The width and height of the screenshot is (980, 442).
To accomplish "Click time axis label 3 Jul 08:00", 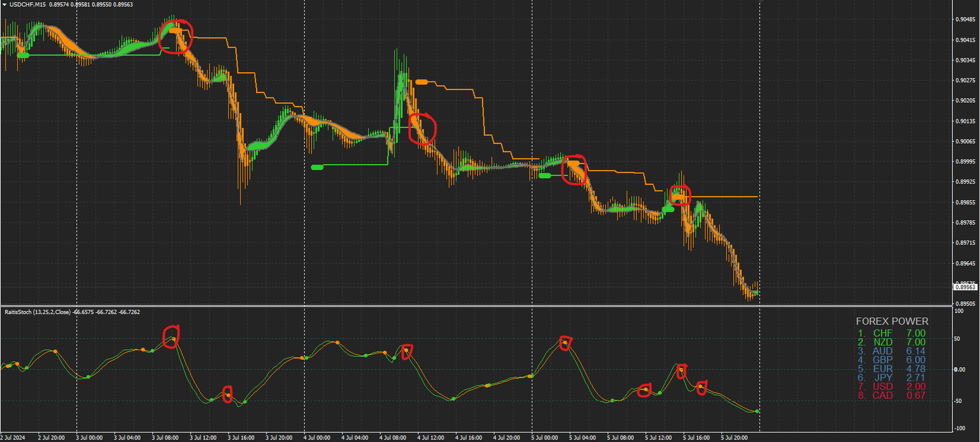I will coord(165,438).
